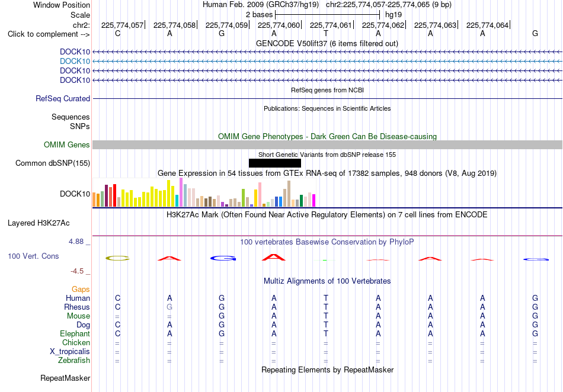563x392 pixels.
Task: Click the hg19 label beside scale bar
Action: (x=394, y=15)
